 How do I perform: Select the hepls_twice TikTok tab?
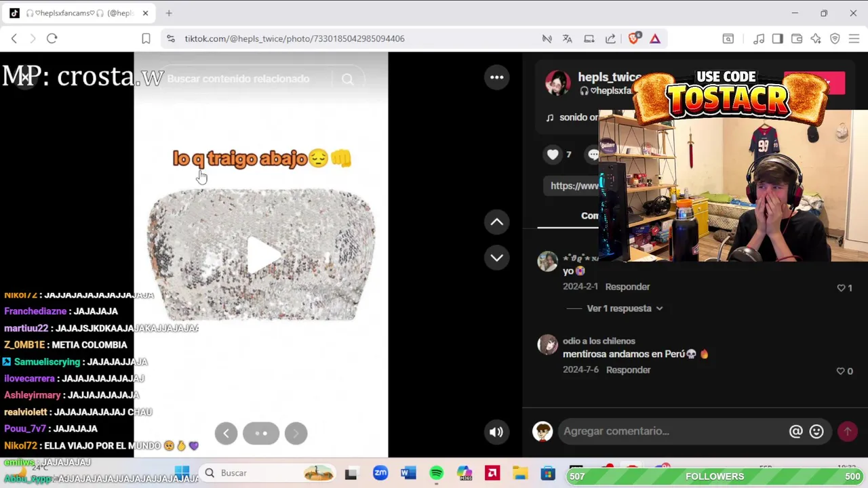78,13
